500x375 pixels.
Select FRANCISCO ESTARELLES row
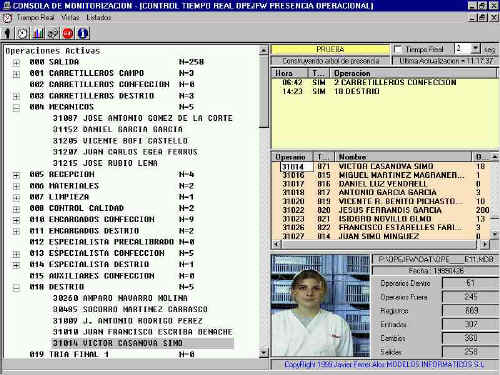tap(381, 227)
